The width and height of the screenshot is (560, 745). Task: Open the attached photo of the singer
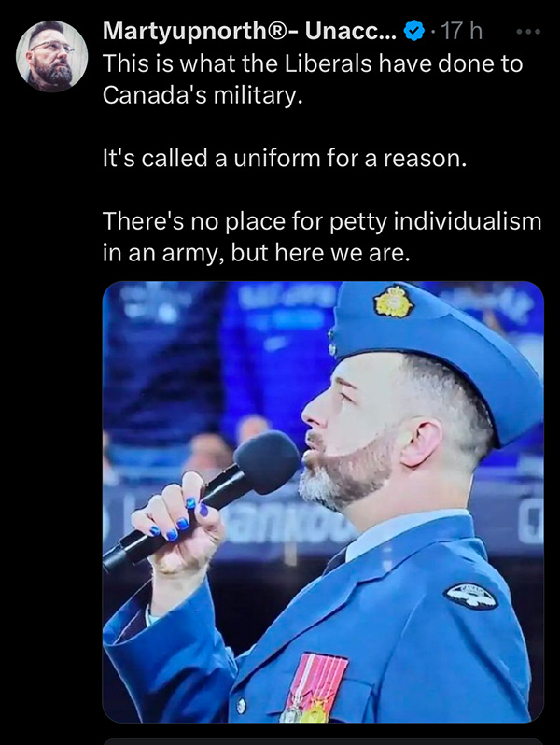(x=323, y=501)
